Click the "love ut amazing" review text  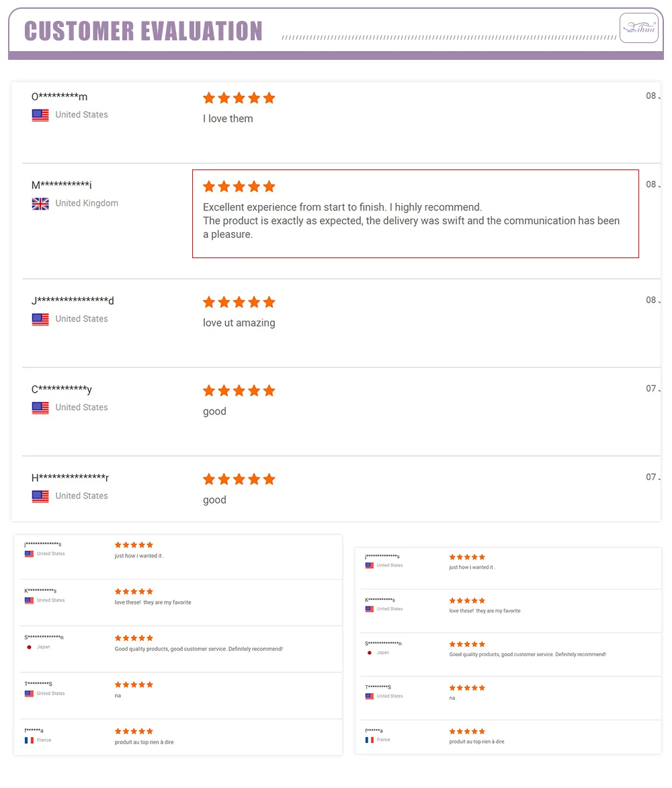pyautogui.click(x=239, y=323)
